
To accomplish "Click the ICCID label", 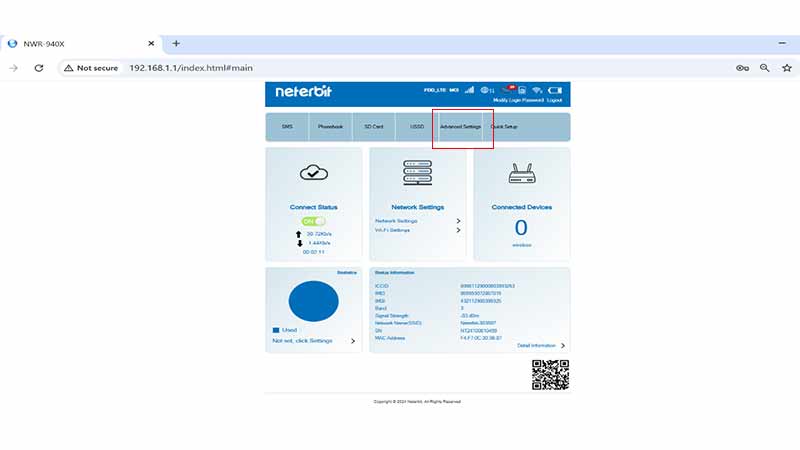I will coord(382,286).
